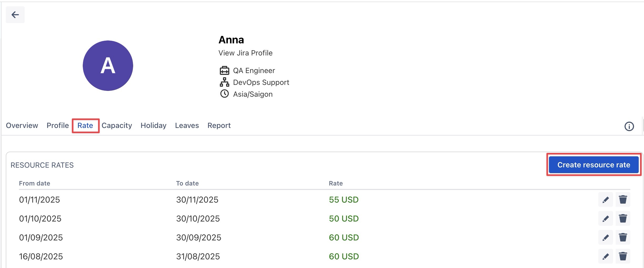Switch to the Leaves tab
Viewport: 644px width, 268px height.
(187, 126)
